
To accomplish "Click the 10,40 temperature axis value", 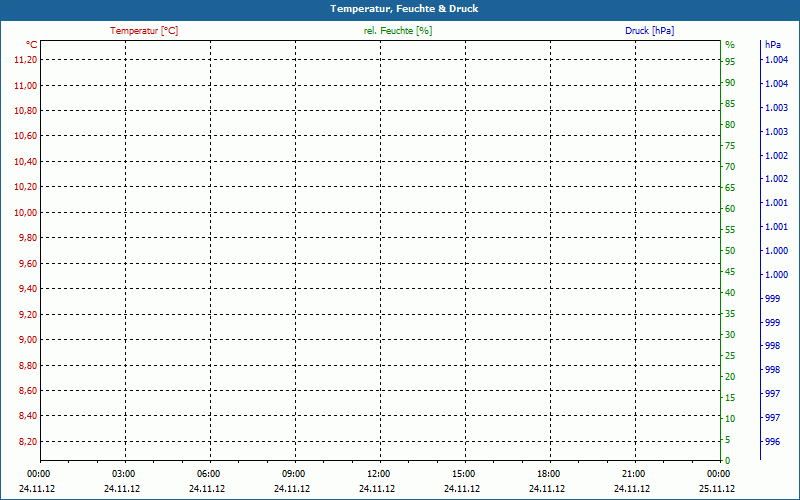I will (26, 161).
